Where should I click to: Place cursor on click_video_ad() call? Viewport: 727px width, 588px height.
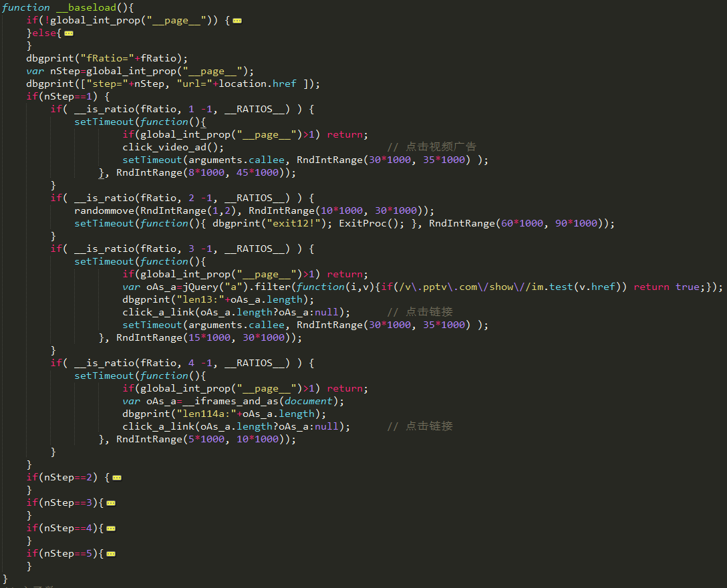[173, 147]
